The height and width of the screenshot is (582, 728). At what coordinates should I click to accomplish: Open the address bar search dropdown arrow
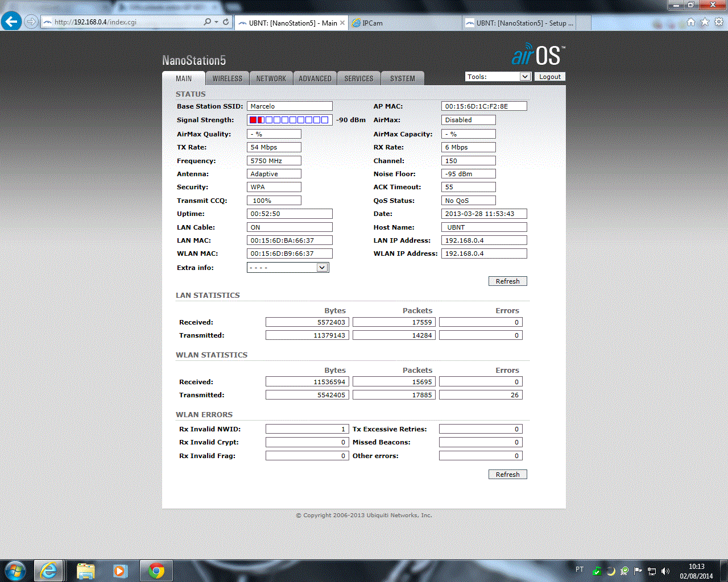(216, 22)
